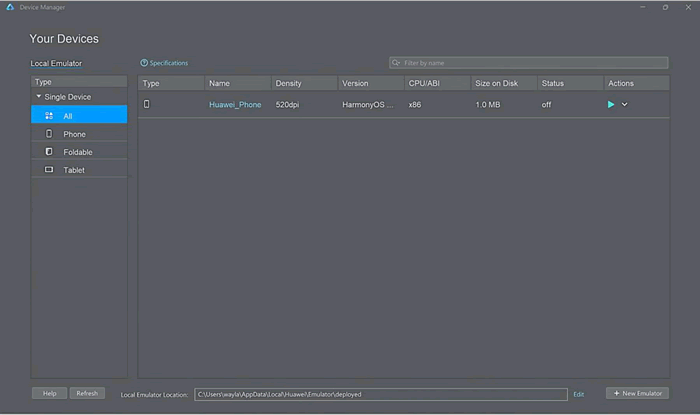Click the Type column header in device table
The height and width of the screenshot is (415, 700).
[x=171, y=83]
